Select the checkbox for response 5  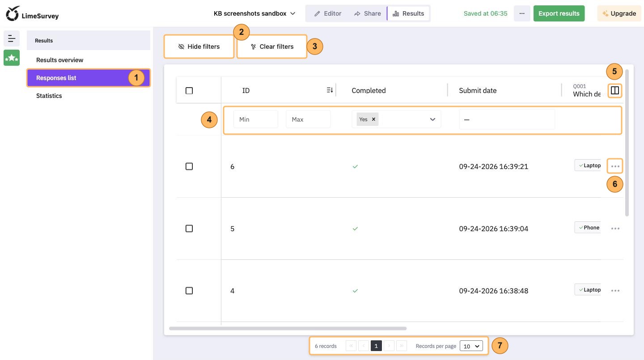tap(189, 229)
